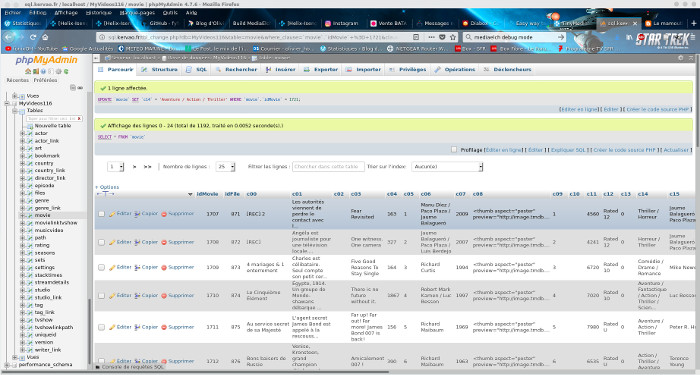Click the Nouvelle table icon
Image resolution: width=700 pixels, height=375 pixels.
[30, 126]
